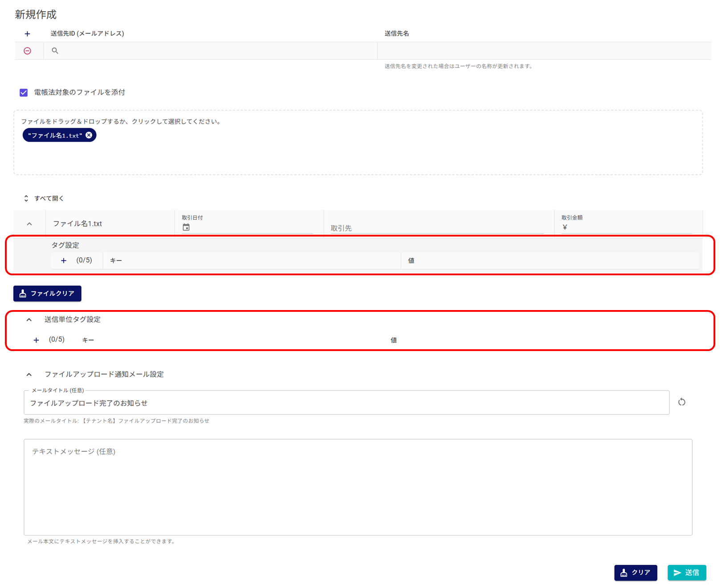The height and width of the screenshot is (588, 726).
Task: Add a tag under 送信単位タグ設定 with plus
Action: pos(36,340)
